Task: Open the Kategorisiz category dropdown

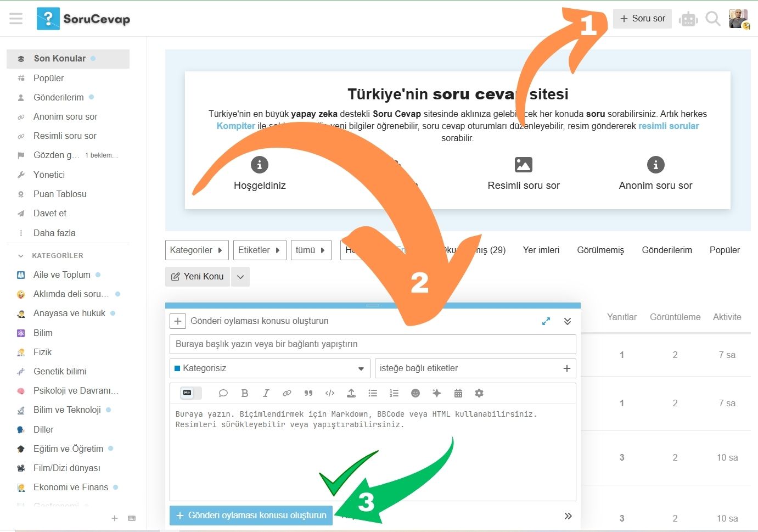Action: coord(269,368)
